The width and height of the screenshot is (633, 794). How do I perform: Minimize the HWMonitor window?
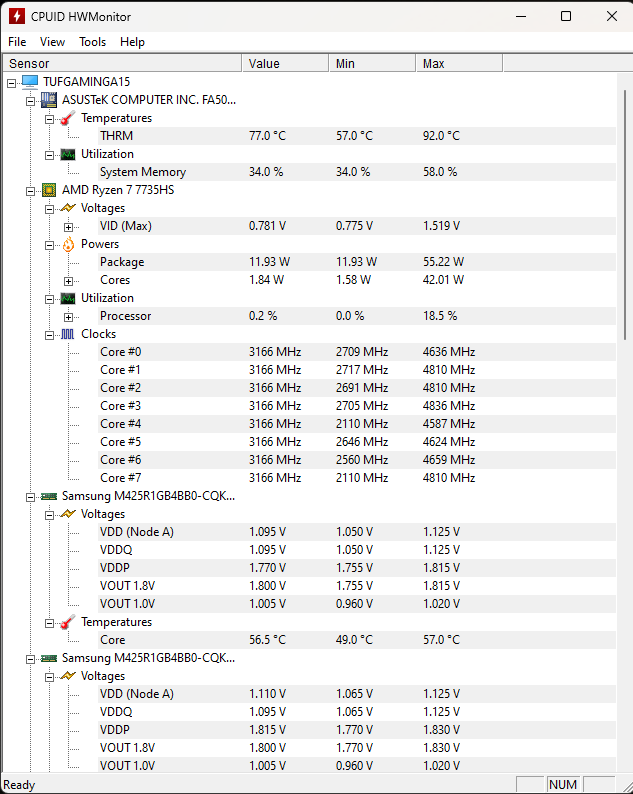coord(521,16)
